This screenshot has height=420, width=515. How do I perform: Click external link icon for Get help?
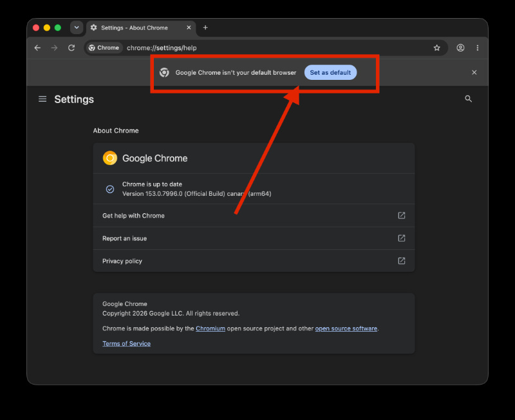click(x=401, y=216)
